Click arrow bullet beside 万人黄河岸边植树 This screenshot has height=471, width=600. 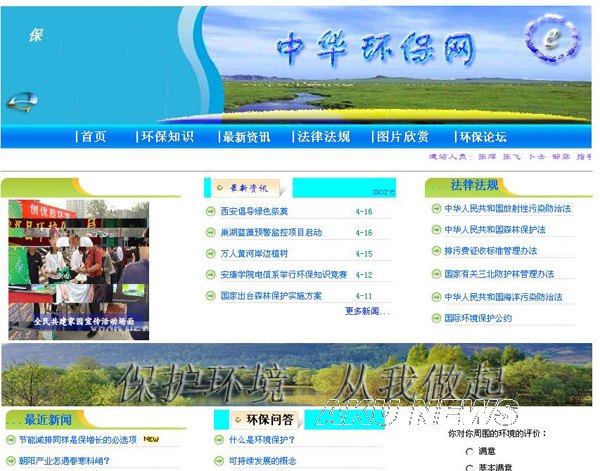click(x=210, y=254)
